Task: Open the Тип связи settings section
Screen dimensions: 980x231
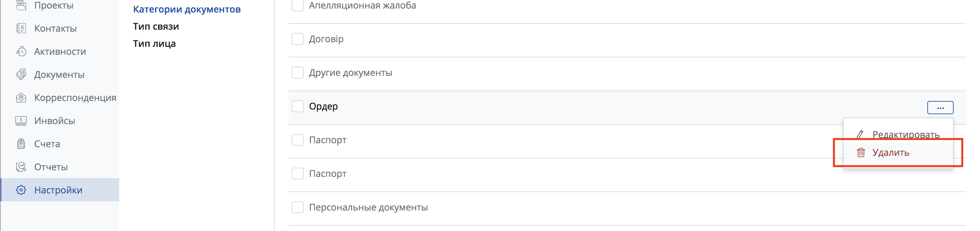Action: tap(156, 26)
